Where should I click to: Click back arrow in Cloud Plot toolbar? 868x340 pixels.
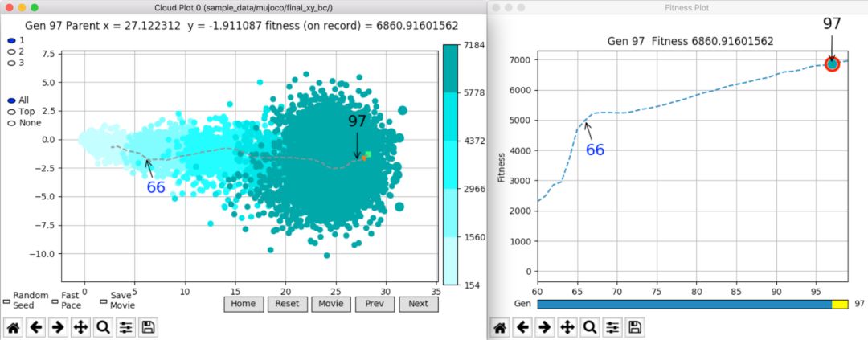[36, 327]
